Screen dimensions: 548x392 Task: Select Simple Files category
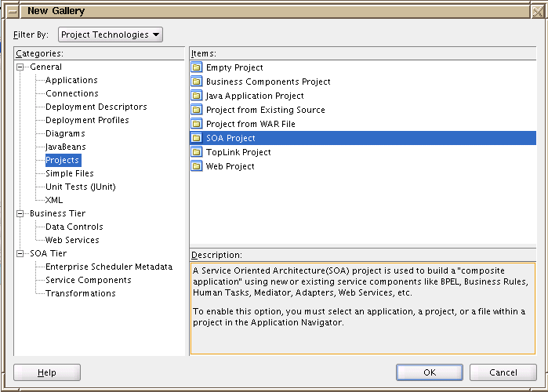click(x=70, y=173)
